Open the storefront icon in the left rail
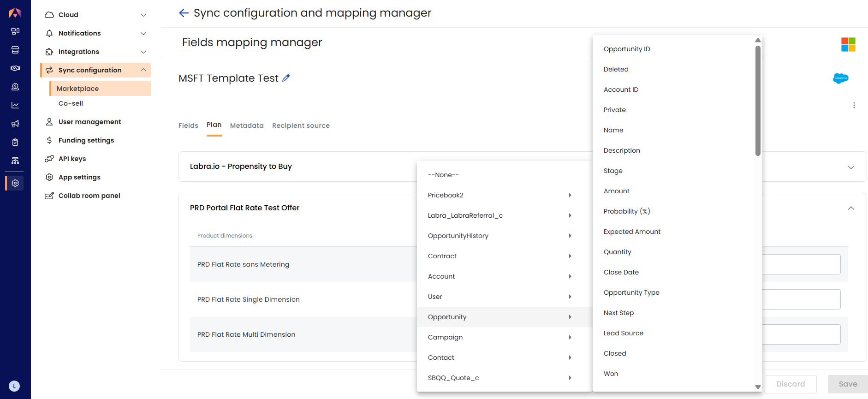Image resolution: width=868 pixels, height=399 pixels. (15, 50)
